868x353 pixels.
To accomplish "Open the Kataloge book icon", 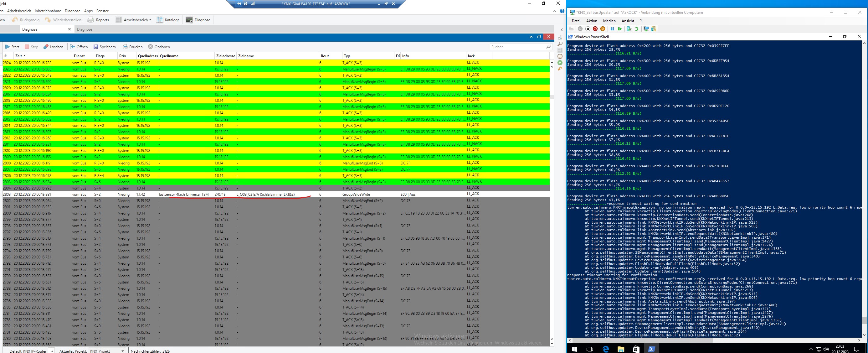I will click(160, 20).
